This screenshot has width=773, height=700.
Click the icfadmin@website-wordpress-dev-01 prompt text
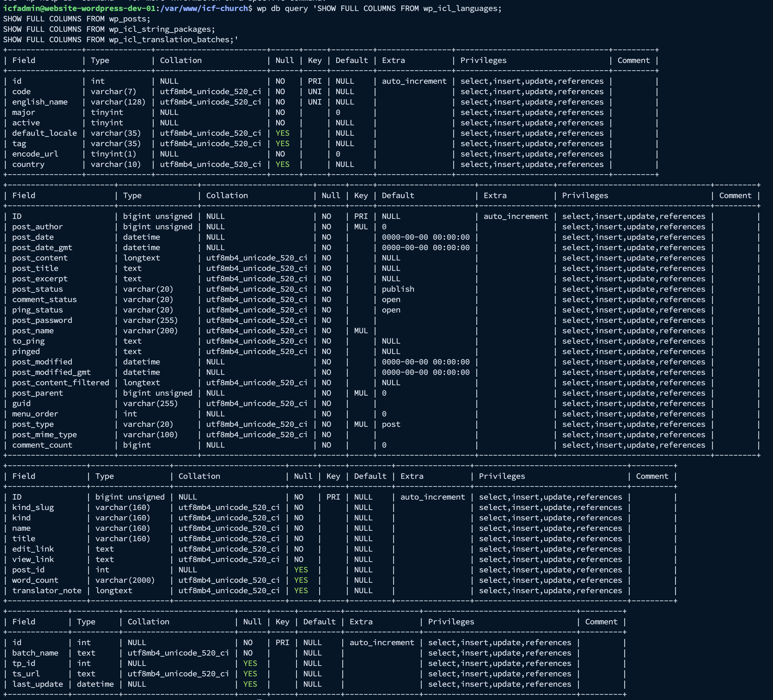point(79,8)
